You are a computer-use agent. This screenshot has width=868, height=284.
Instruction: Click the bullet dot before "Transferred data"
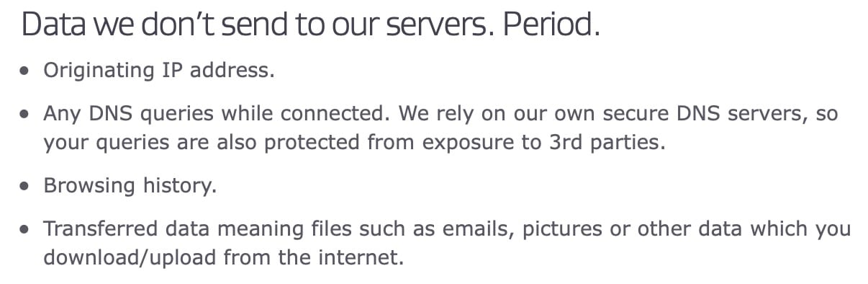click(26, 229)
